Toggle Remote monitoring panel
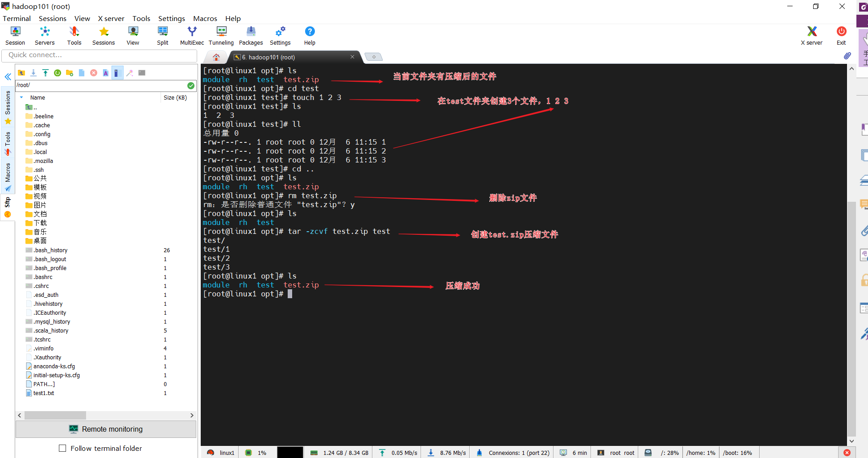Screen dimensions: 868x458 106,429
